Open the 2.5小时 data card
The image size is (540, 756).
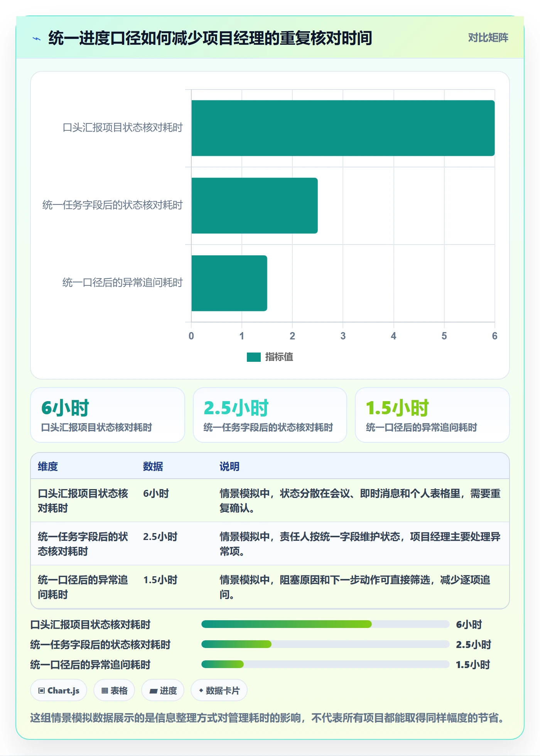[270, 415]
